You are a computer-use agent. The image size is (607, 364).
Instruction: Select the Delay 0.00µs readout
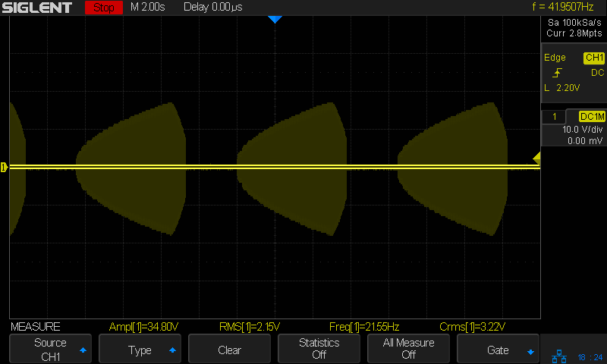213,8
